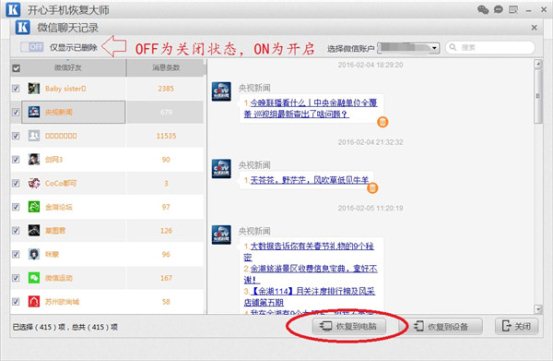This screenshot has width=553, height=361.
Task: Click the search input field
Action: [490, 47]
